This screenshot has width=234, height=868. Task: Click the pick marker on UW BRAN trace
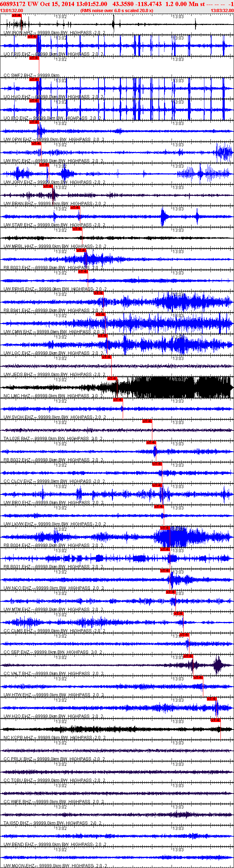48,186
